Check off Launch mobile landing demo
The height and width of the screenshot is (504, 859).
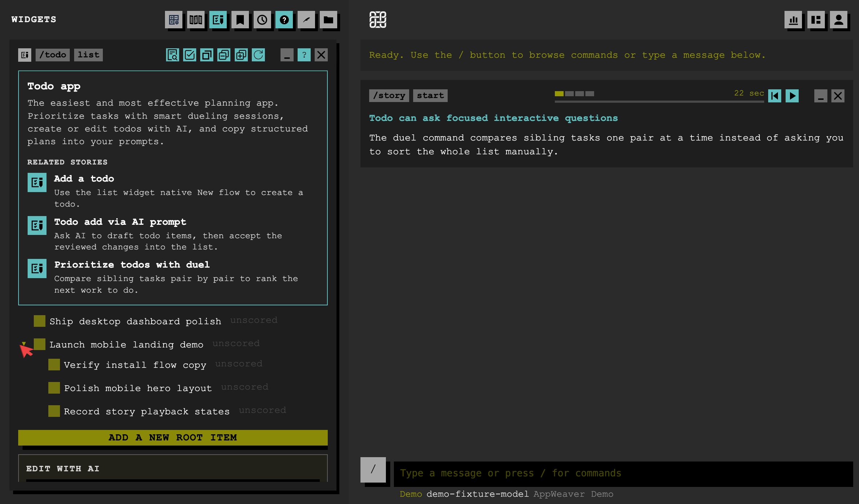[40, 344]
